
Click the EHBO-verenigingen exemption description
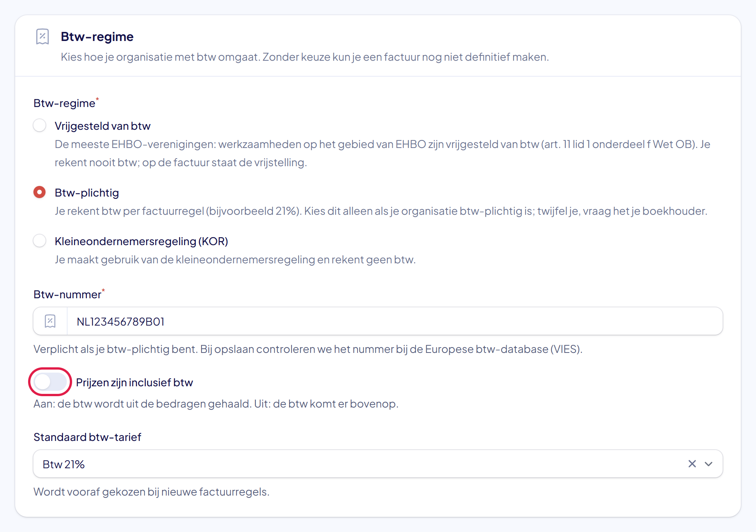click(x=383, y=153)
